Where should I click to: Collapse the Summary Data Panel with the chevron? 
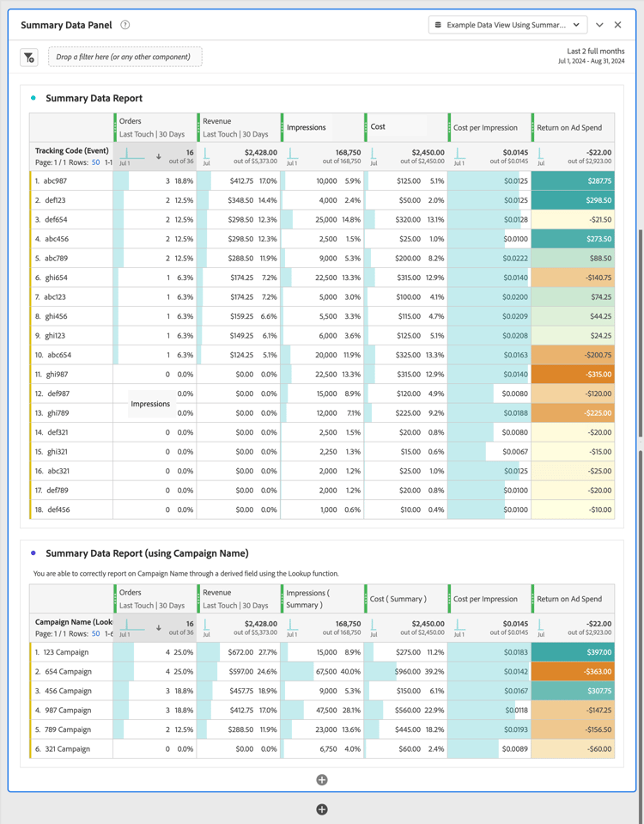pyautogui.click(x=599, y=25)
